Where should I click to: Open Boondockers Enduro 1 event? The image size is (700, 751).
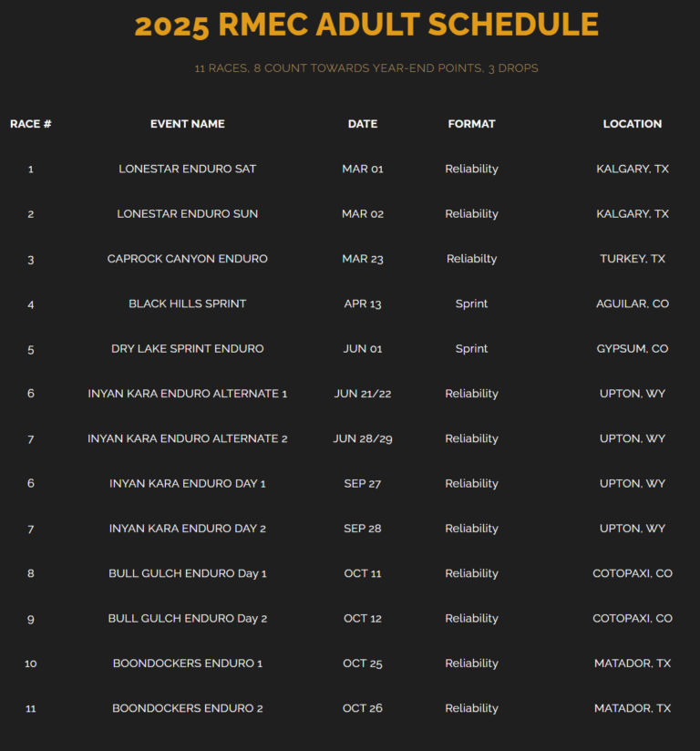pos(188,664)
